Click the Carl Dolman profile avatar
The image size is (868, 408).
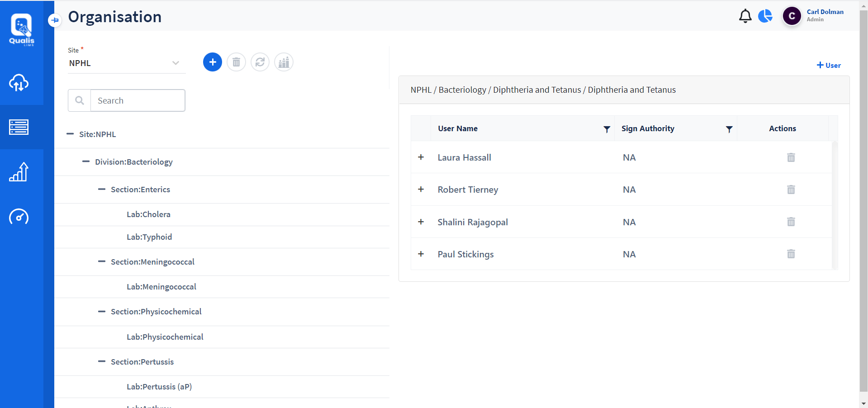point(791,16)
